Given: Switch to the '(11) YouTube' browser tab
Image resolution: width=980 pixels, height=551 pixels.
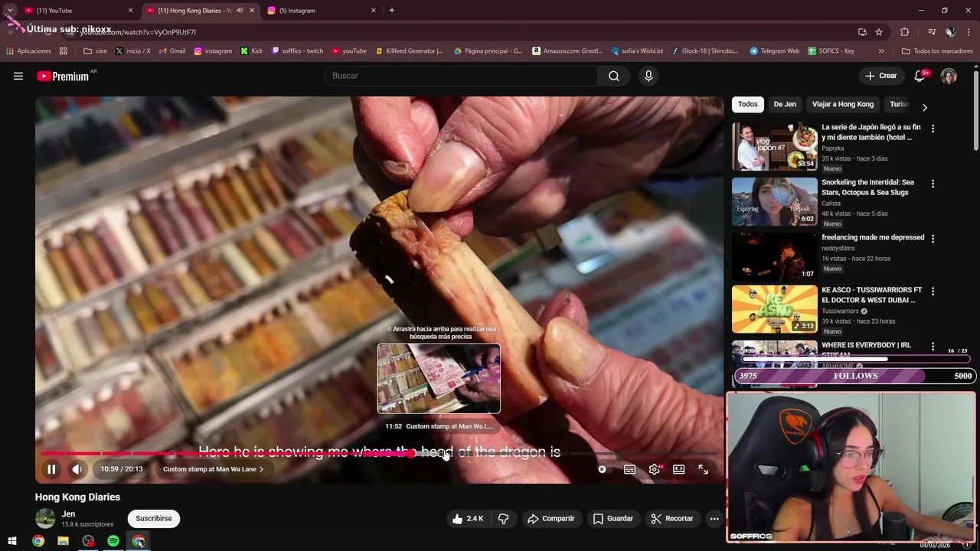Looking at the screenshot, I should click(78, 11).
